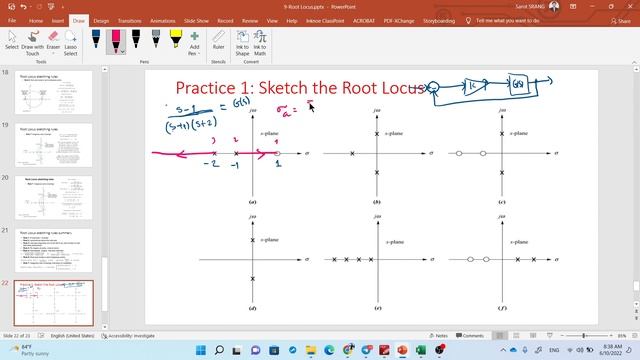Viewport: 640px width, 360px height.
Task: Switch to the Insert tab
Action: click(x=58, y=21)
